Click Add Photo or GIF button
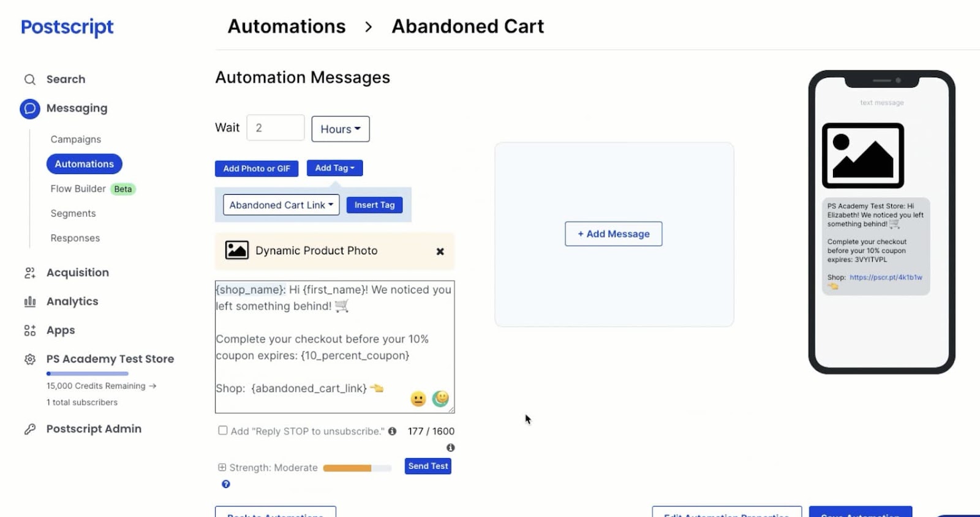 coord(257,168)
